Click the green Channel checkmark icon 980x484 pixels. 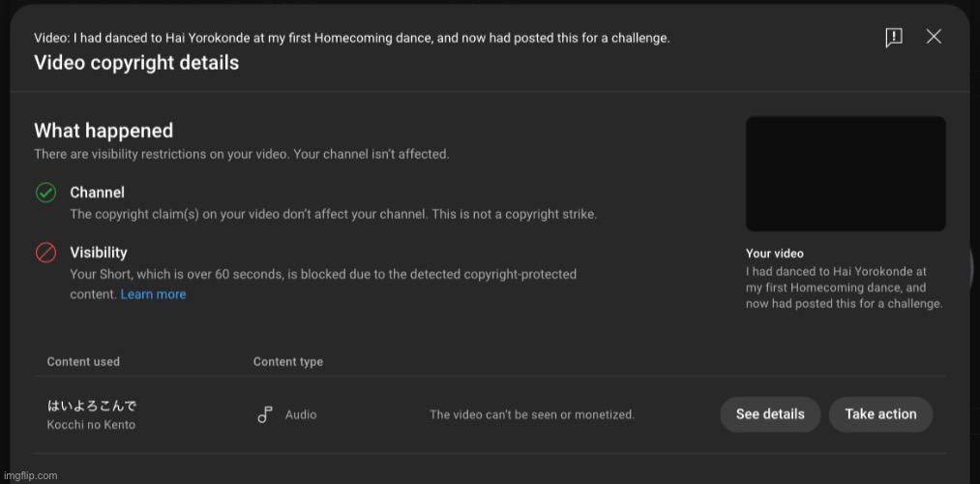click(45, 193)
